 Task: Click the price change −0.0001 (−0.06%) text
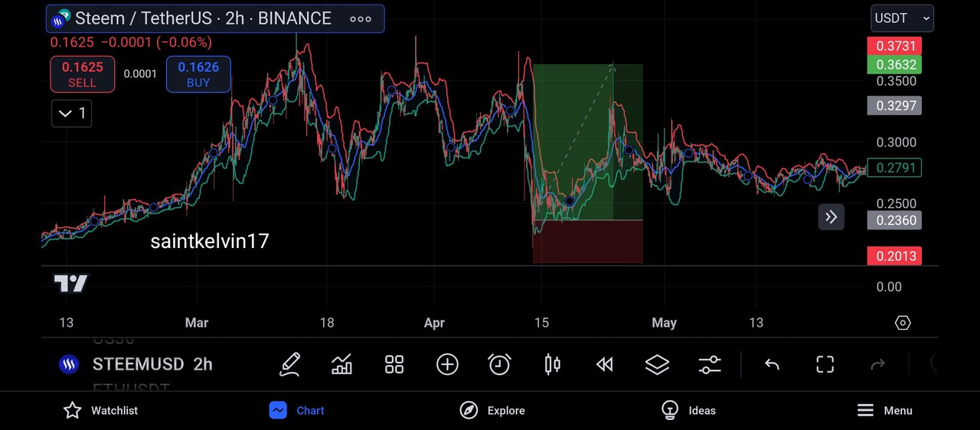(157, 42)
